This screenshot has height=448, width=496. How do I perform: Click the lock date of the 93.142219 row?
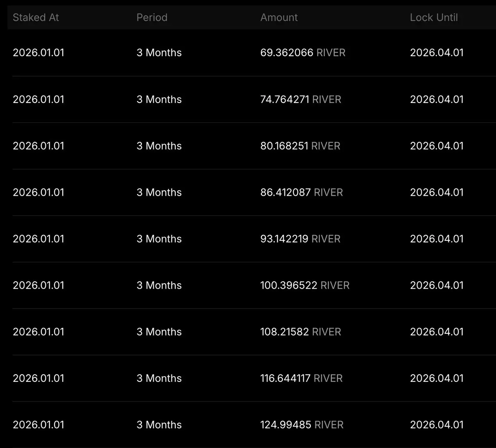coord(437,239)
